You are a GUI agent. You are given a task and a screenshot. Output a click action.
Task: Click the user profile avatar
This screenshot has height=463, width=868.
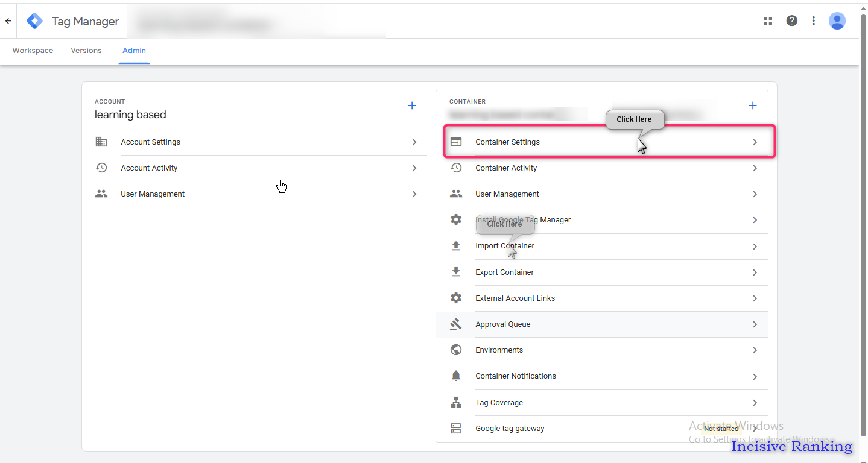[x=837, y=21]
